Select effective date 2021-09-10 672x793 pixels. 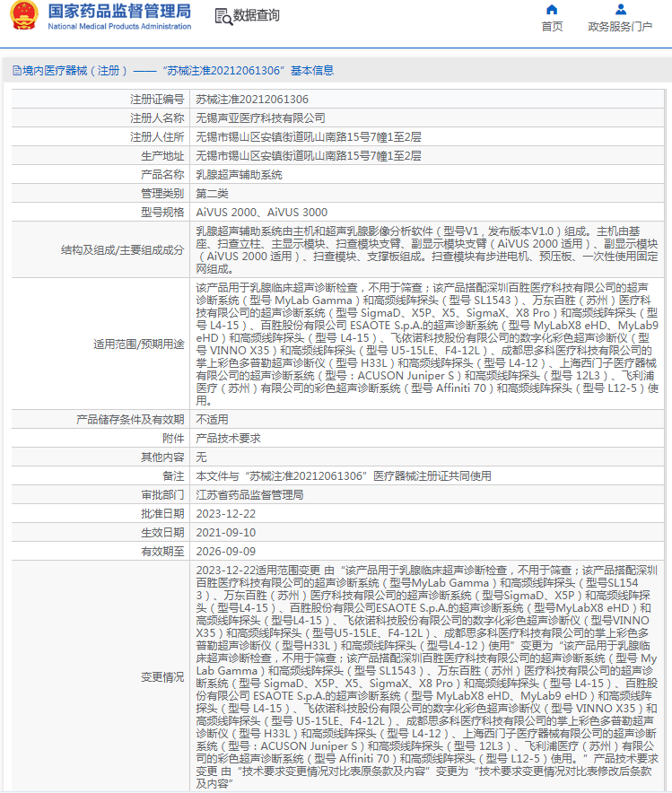point(225,533)
